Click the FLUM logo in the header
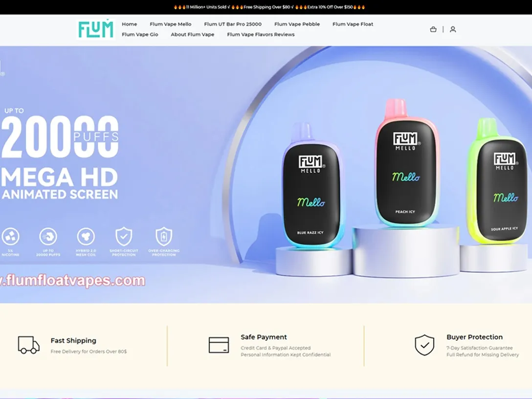This screenshot has height=399, width=532. pos(96,29)
